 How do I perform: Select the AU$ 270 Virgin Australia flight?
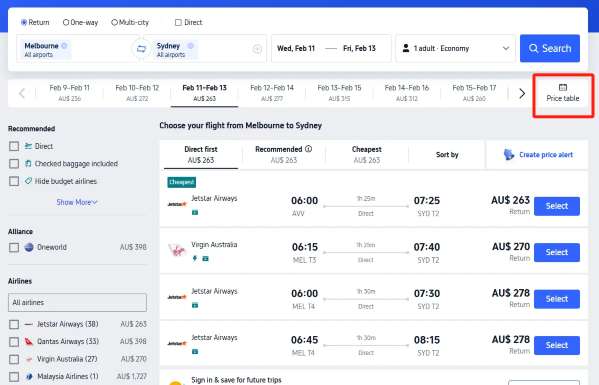coord(557,252)
